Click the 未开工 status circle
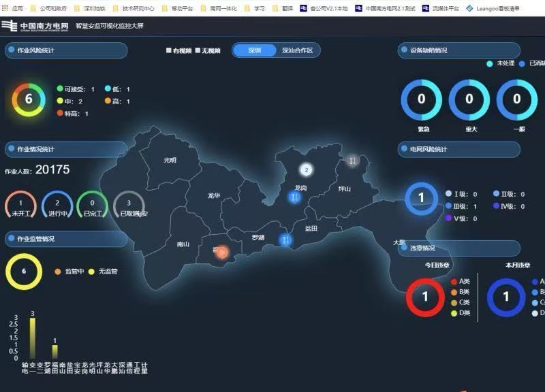 tap(20, 206)
